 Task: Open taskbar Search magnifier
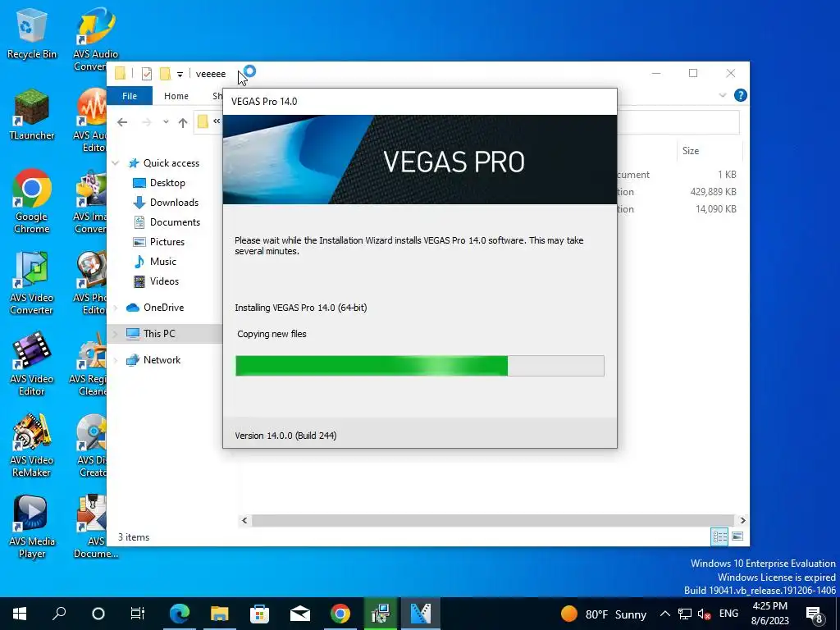tap(58, 614)
